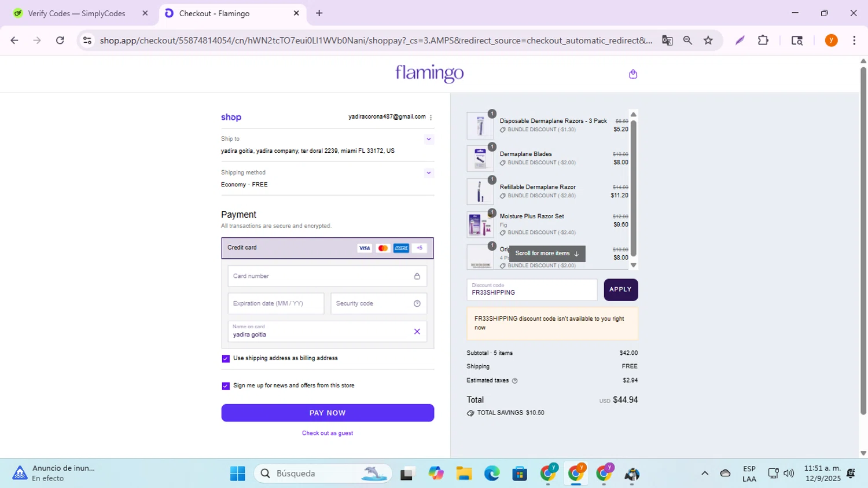Focus the Security code field
This screenshot has width=868, height=488.
(x=379, y=303)
